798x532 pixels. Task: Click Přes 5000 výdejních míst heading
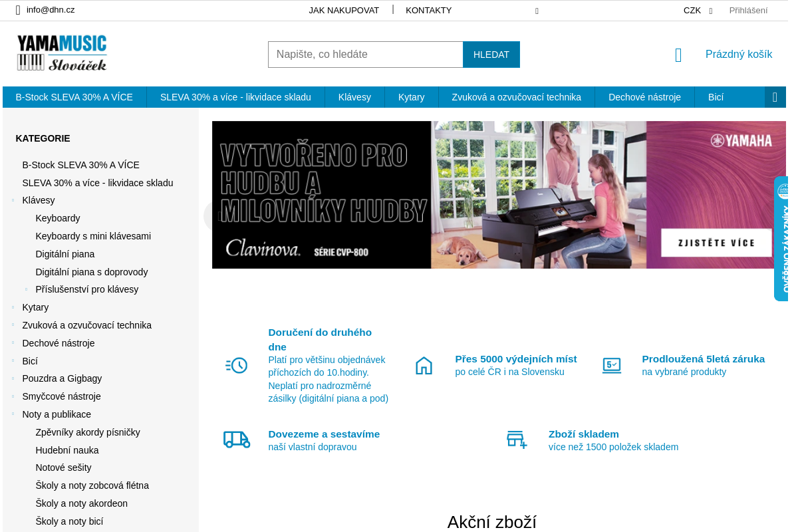coord(516,359)
